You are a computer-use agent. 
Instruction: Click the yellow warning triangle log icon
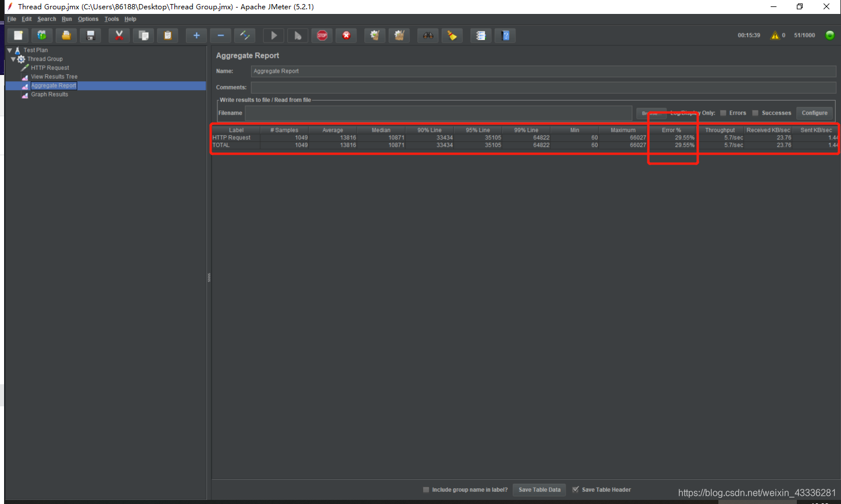pos(775,35)
